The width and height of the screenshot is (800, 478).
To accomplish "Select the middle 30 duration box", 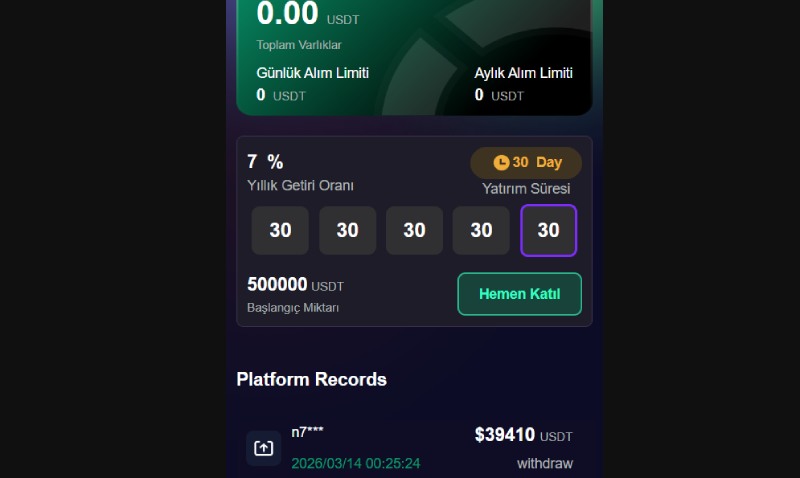I will tap(414, 231).
